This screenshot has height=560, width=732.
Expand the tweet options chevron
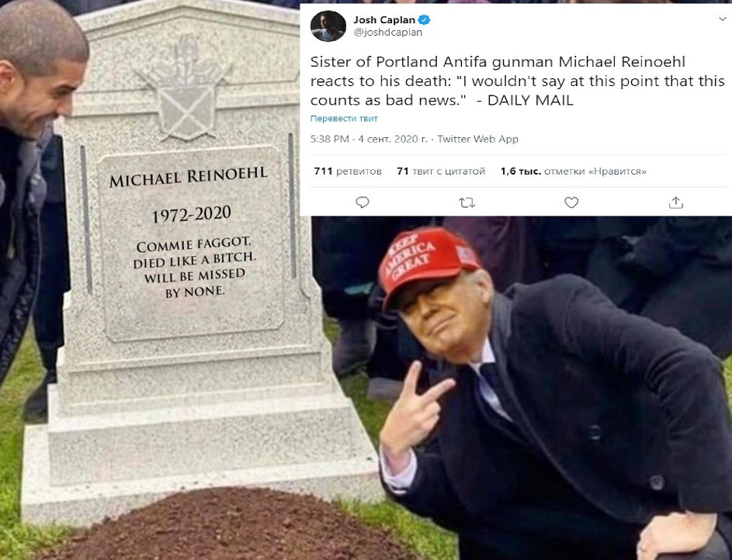(x=722, y=19)
